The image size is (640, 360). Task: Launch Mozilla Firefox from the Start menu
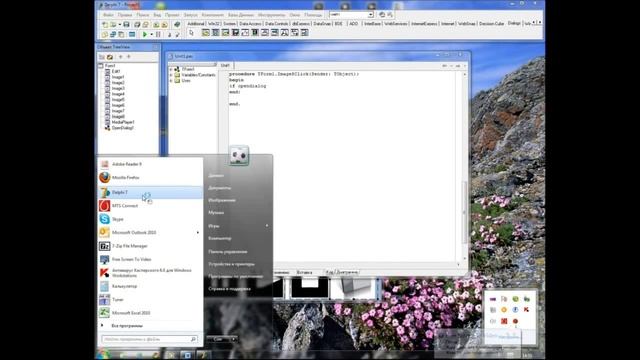[150, 178]
